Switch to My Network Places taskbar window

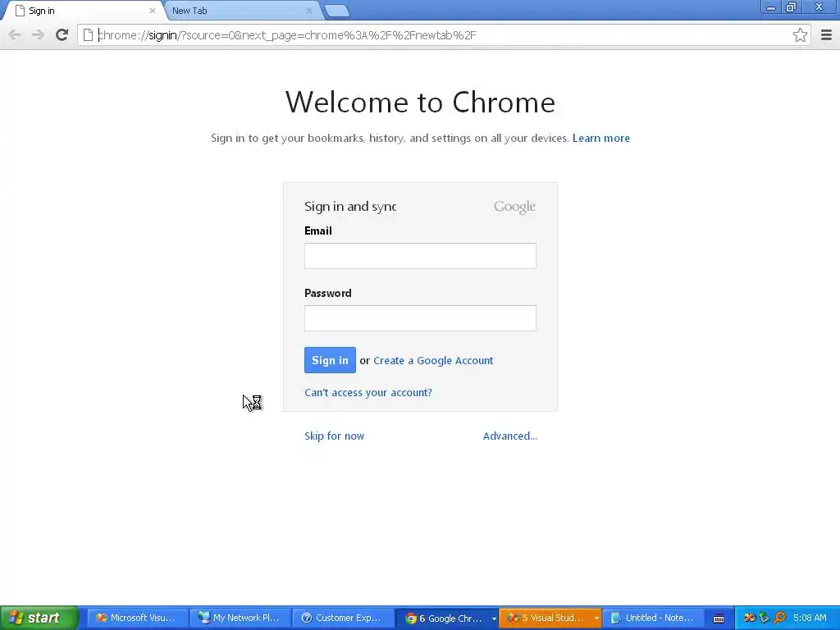[240, 618]
